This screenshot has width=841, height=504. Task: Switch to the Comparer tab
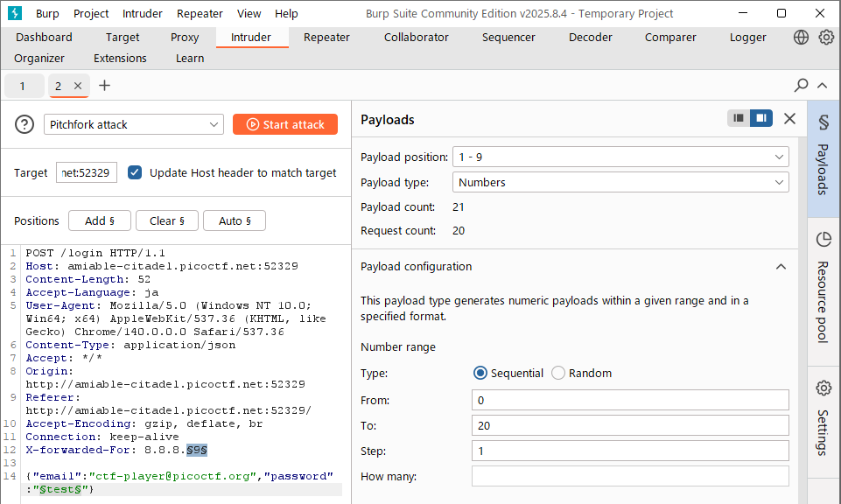click(670, 37)
